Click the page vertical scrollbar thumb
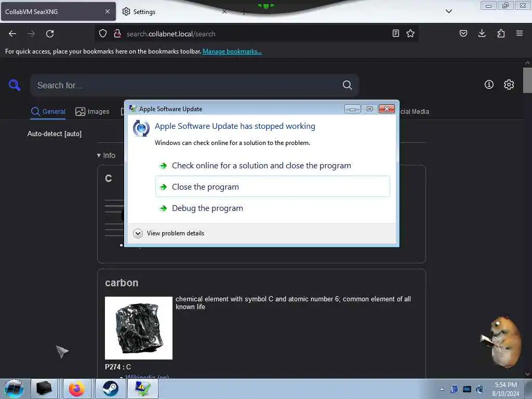532x399 pixels. [527, 80]
